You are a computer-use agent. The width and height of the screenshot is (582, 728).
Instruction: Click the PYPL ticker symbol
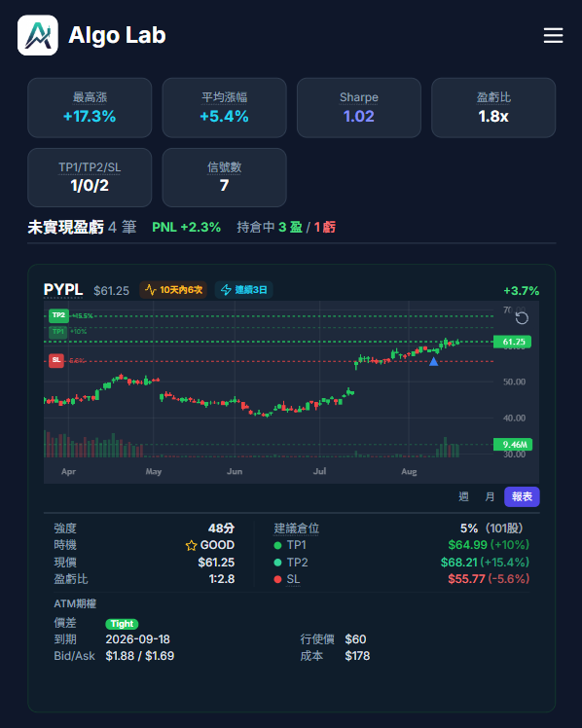click(x=63, y=290)
